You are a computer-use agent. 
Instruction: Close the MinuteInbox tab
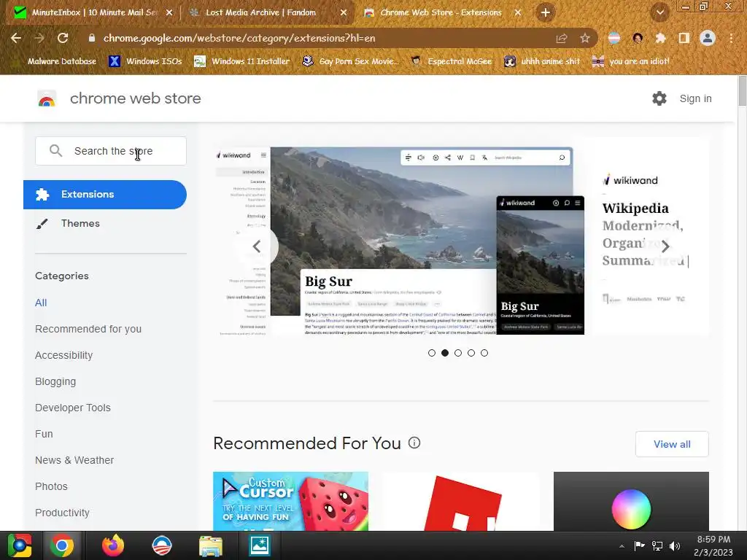coord(169,13)
